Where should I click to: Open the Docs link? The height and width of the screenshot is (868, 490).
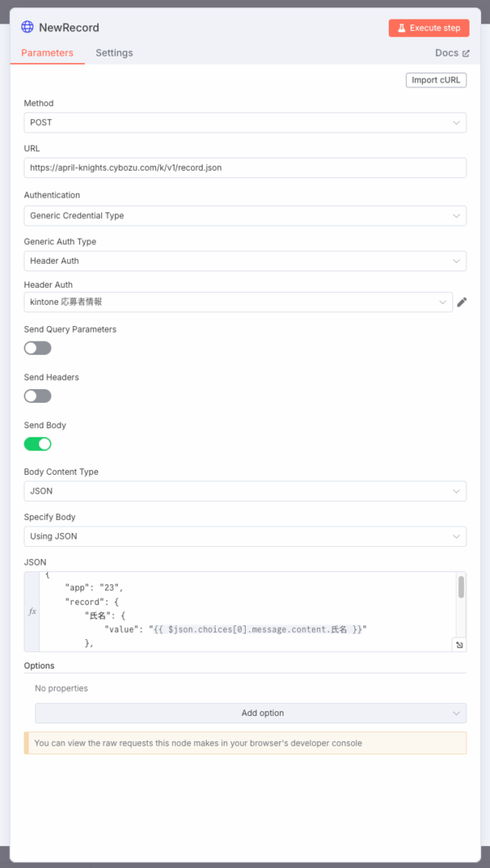448,53
